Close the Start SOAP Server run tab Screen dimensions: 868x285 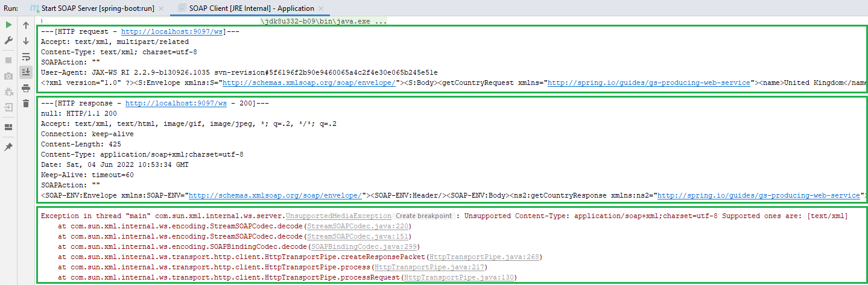[160, 8]
